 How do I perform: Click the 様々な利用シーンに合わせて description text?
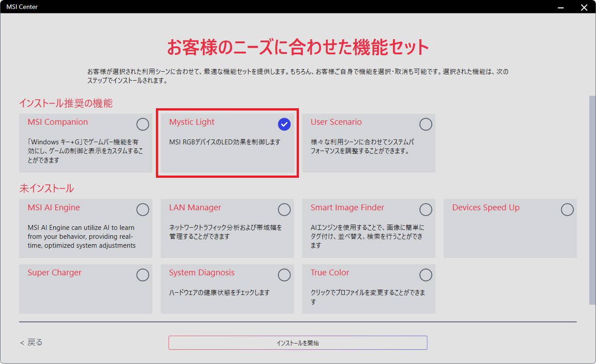[x=362, y=147]
